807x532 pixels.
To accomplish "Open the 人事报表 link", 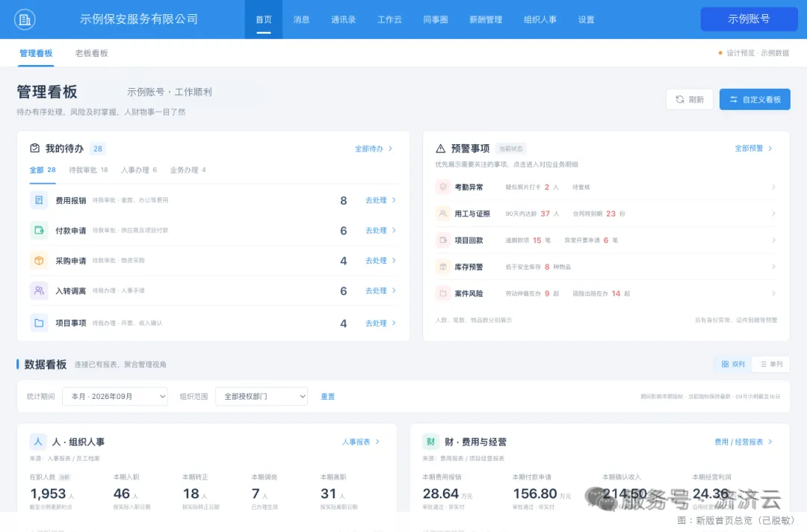I will pyautogui.click(x=361, y=442).
